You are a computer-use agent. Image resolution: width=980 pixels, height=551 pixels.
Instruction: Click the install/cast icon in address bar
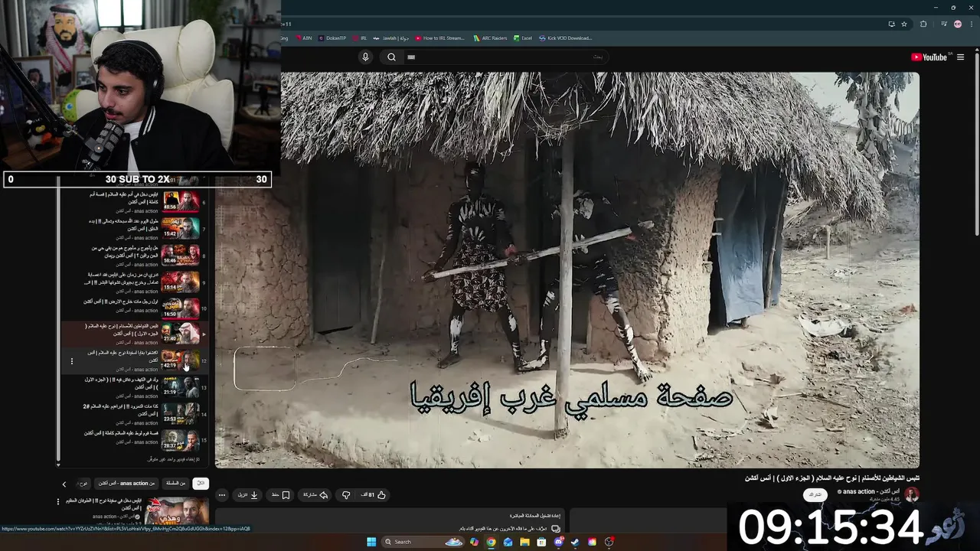coord(891,24)
